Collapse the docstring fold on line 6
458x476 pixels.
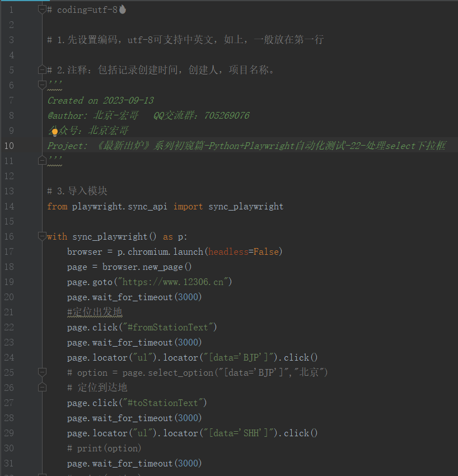pyautogui.click(x=41, y=85)
